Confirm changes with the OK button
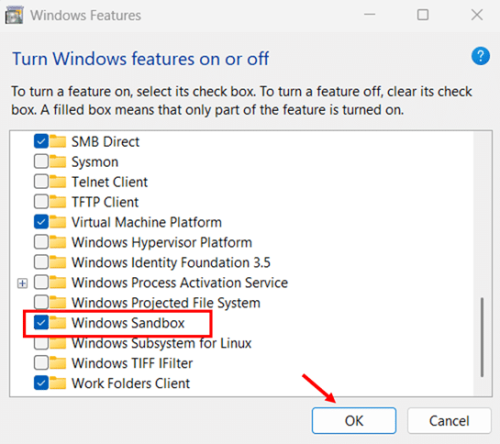Image resolution: width=500 pixels, height=444 pixels. coord(354,420)
